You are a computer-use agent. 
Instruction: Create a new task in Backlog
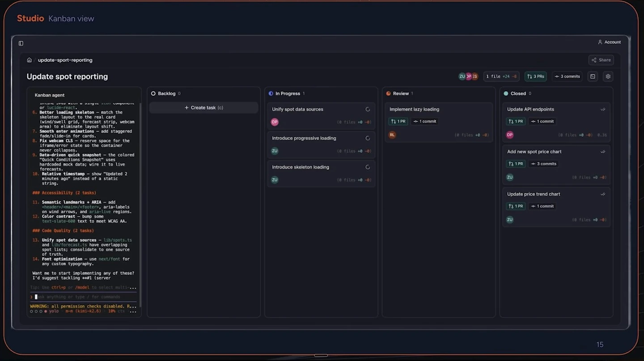click(x=204, y=108)
